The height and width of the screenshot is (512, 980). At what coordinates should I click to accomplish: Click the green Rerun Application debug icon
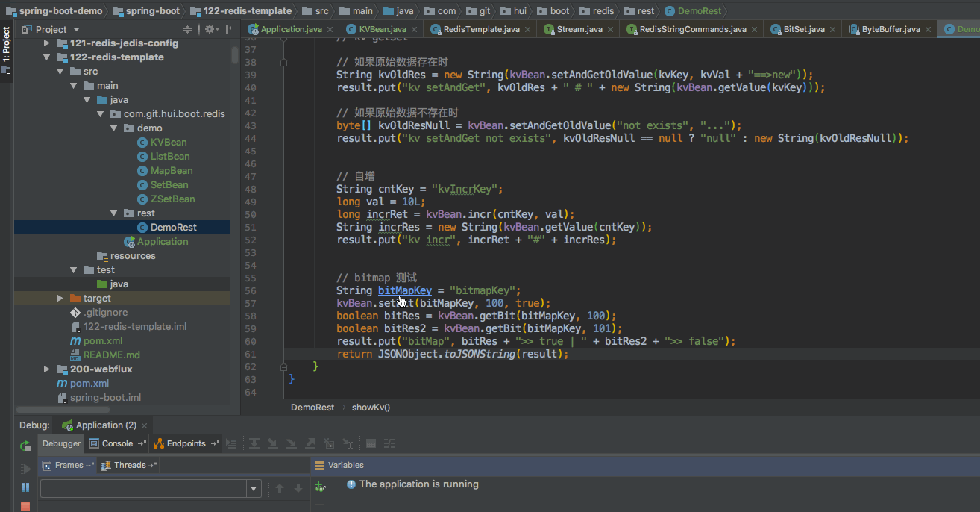[x=25, y=446]
